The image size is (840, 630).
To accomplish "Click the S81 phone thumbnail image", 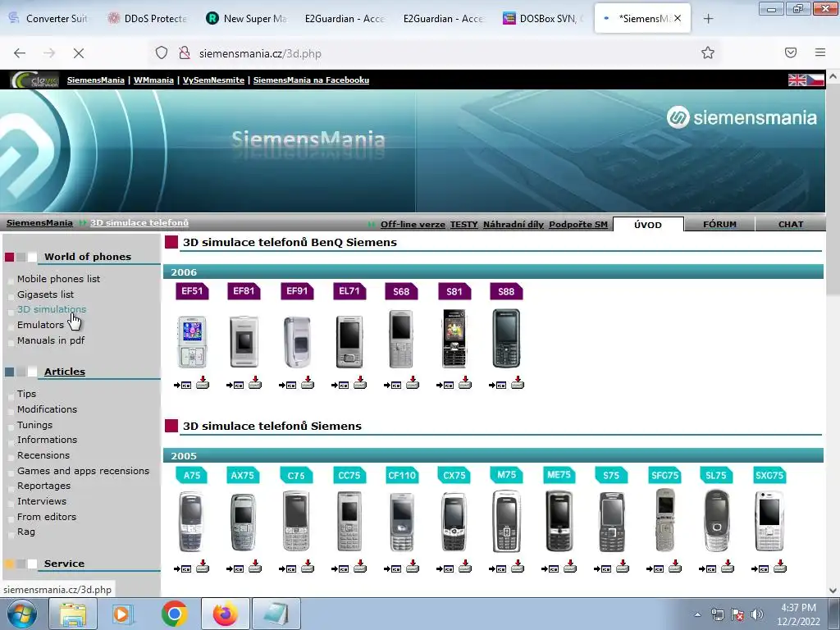I will click(x=454, y=339).
